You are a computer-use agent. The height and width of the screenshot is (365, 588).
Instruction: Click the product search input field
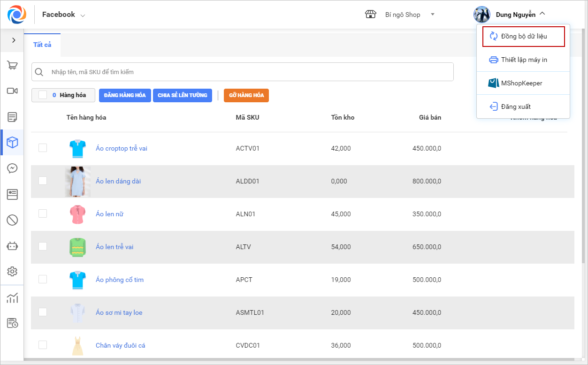[x=249, y=72]
